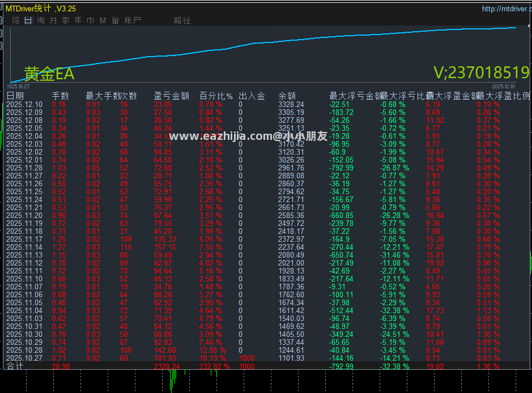Open the http://mtdriver link

pyautogui.click(x=507, y=9)
